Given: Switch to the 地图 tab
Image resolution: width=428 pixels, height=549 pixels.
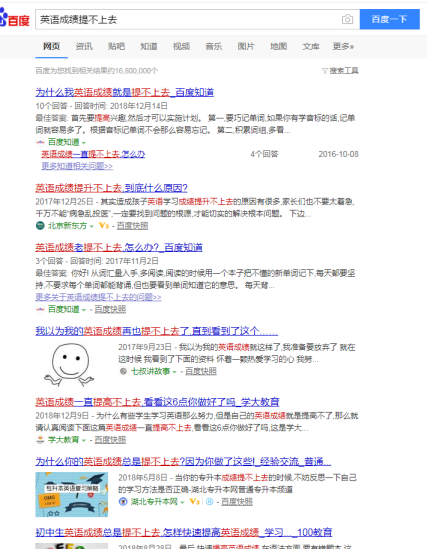Looking at the screenshot, I should coord(279,46).
